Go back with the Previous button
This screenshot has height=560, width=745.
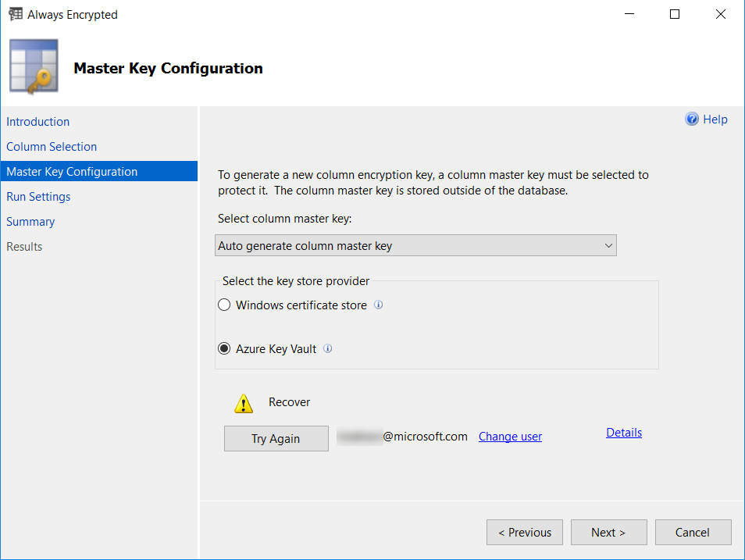524,533
